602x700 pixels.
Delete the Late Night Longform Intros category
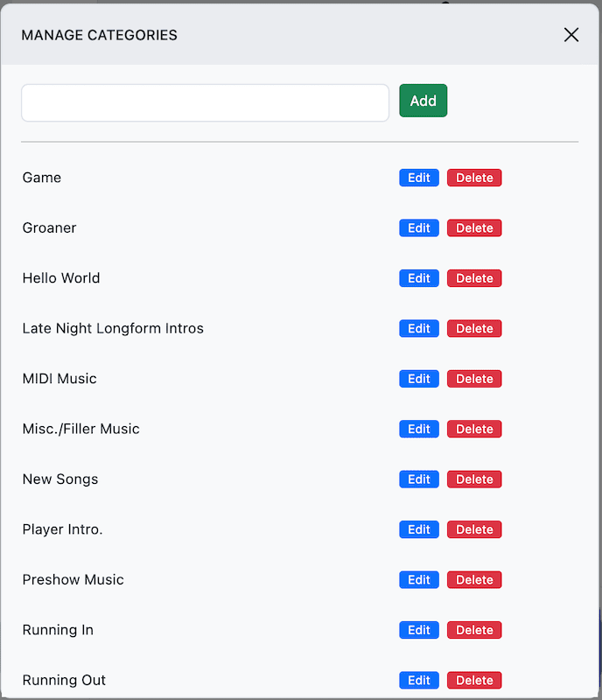pos(474,328)
